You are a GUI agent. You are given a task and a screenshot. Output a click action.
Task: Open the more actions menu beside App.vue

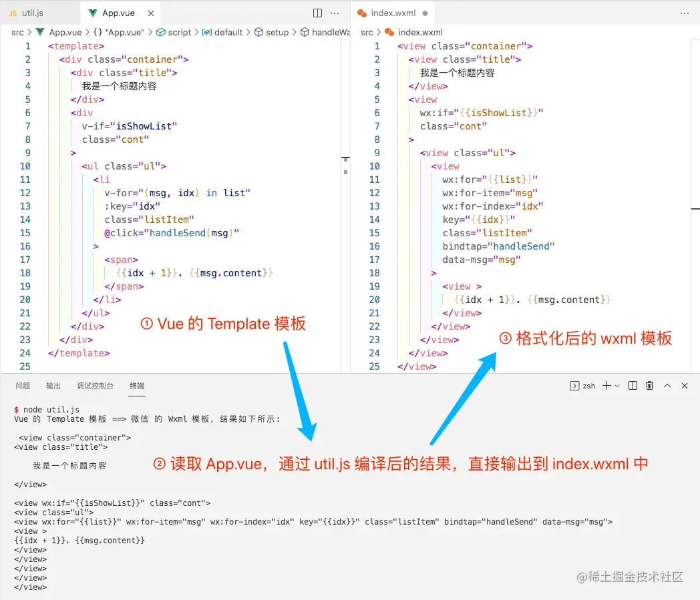[334, 13]
